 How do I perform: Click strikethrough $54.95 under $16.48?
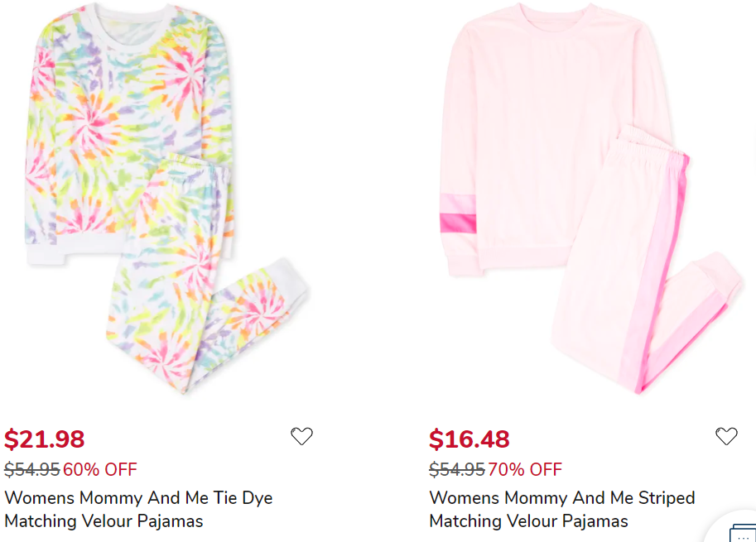pyautogui.click(x=456, y=470)
